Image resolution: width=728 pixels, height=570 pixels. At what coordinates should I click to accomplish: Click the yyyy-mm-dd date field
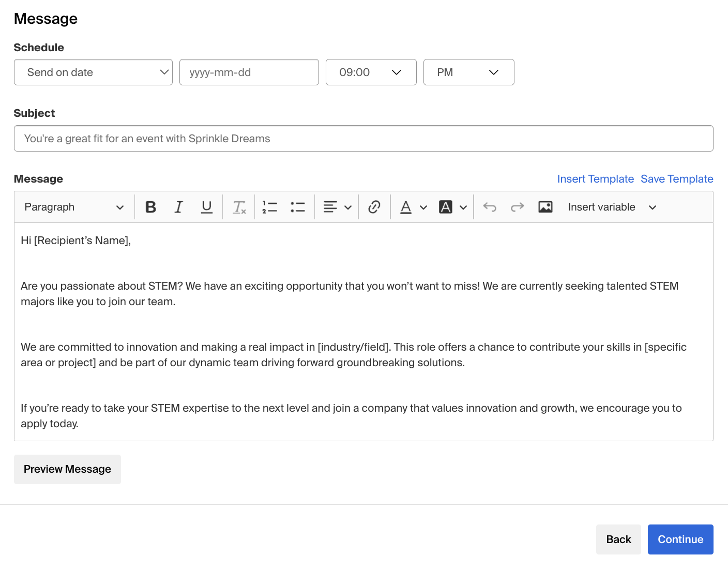point(249,72)
